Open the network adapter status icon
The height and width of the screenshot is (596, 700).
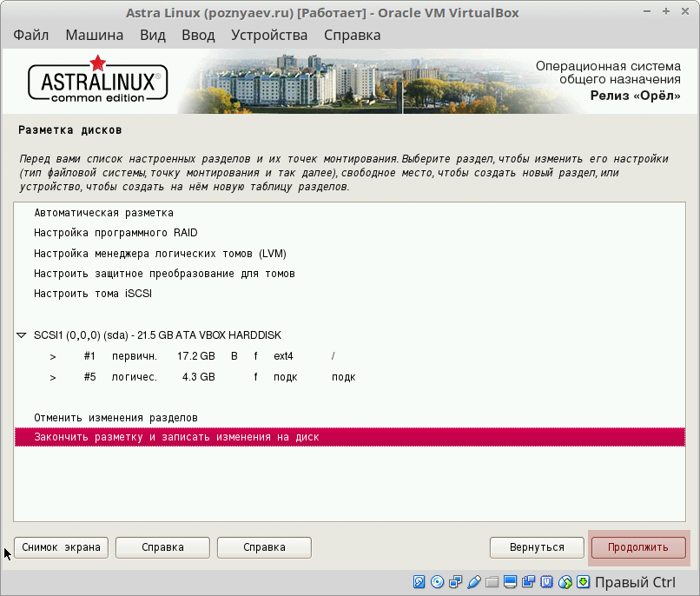tap(456, 582)
